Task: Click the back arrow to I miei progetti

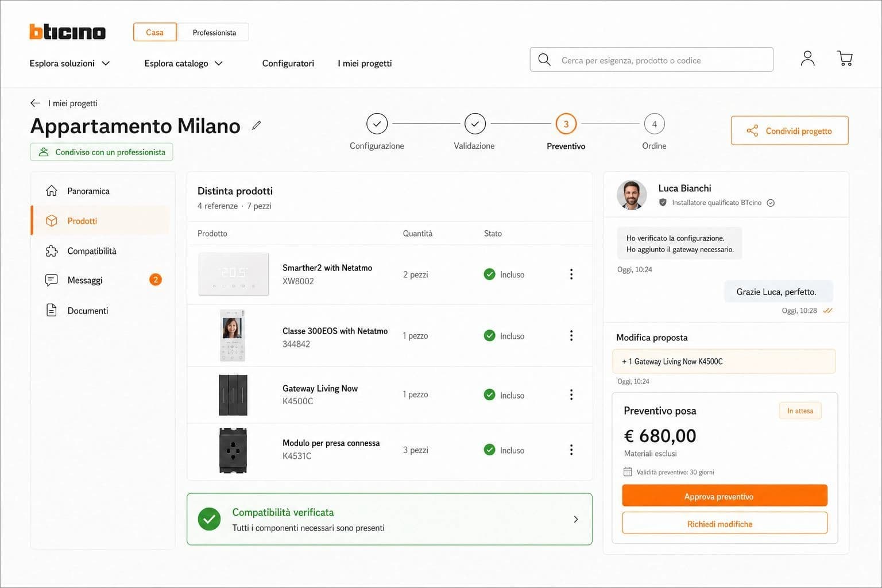Action: (x=35, y=103)
